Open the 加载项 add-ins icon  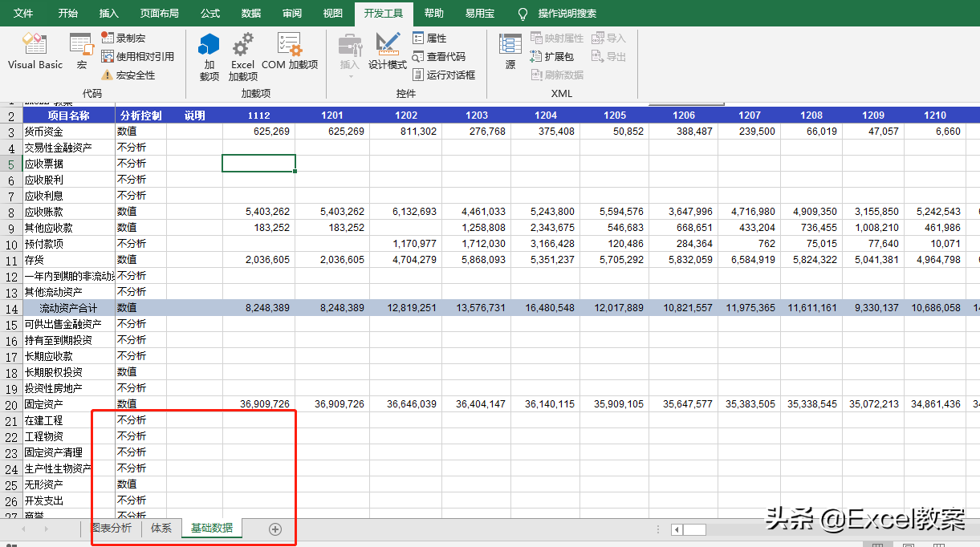(209, 56)
